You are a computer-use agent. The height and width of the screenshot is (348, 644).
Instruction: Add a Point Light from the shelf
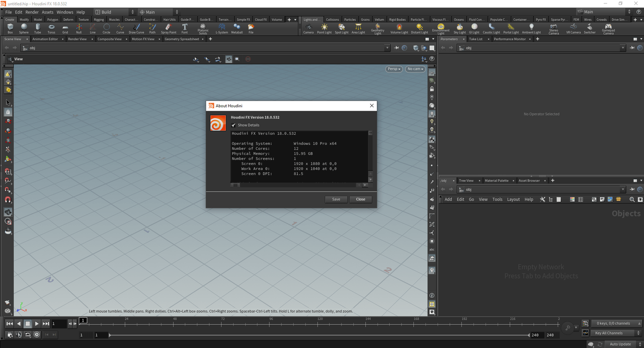324,28
